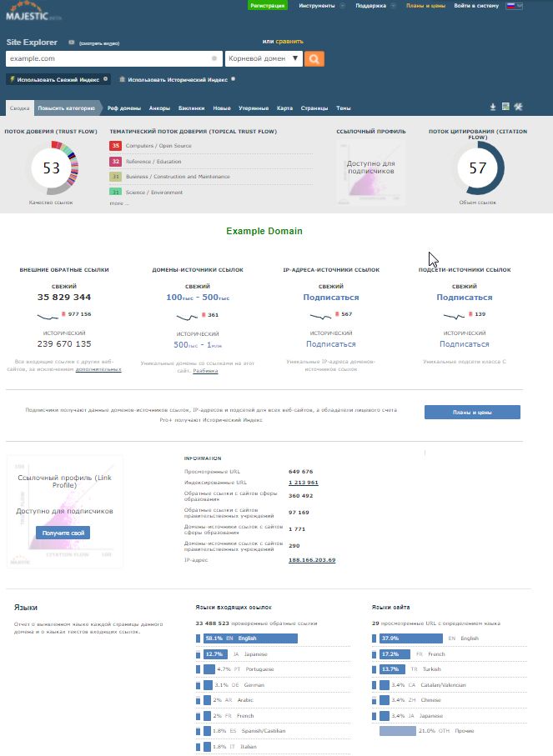Click the Trust Flow 53 donut chart
The width and height of the screenshot is (553, 756).
[x=52, y=168]
